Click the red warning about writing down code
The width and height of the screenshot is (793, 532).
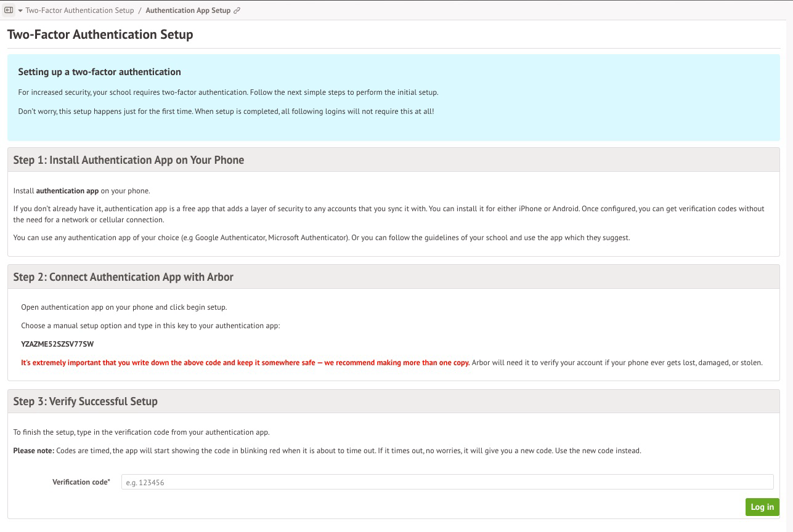tap(245, 363)
